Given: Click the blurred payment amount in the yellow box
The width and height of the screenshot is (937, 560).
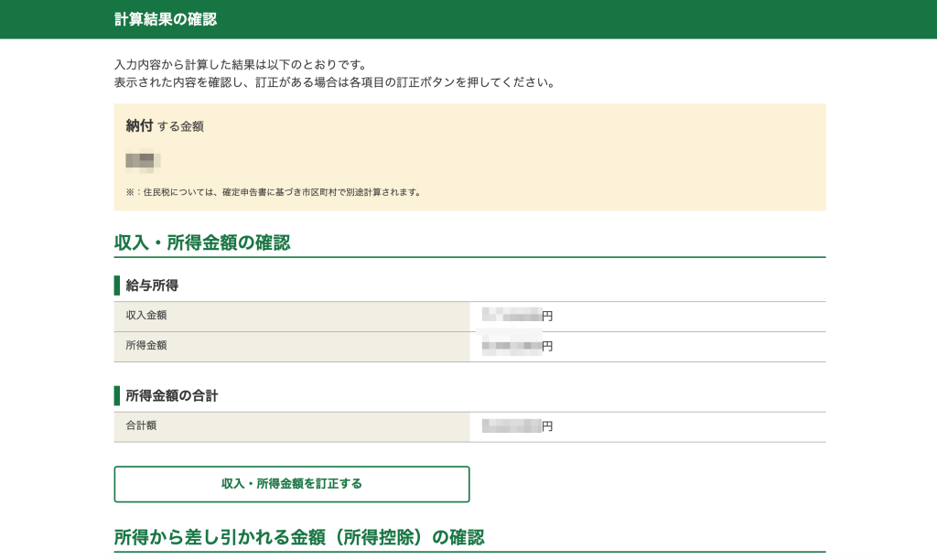Looking at the screenshot, I should click(143, 162).
